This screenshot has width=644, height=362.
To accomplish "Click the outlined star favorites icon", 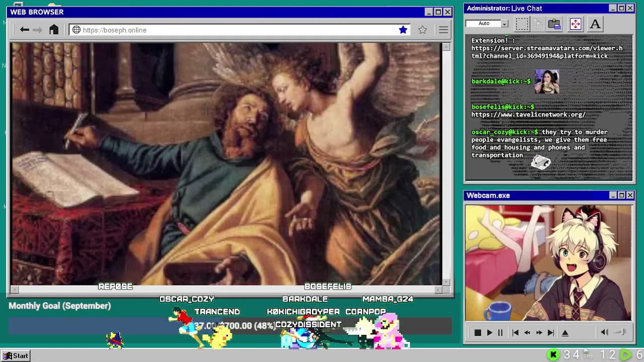I will tap(423, 30).
